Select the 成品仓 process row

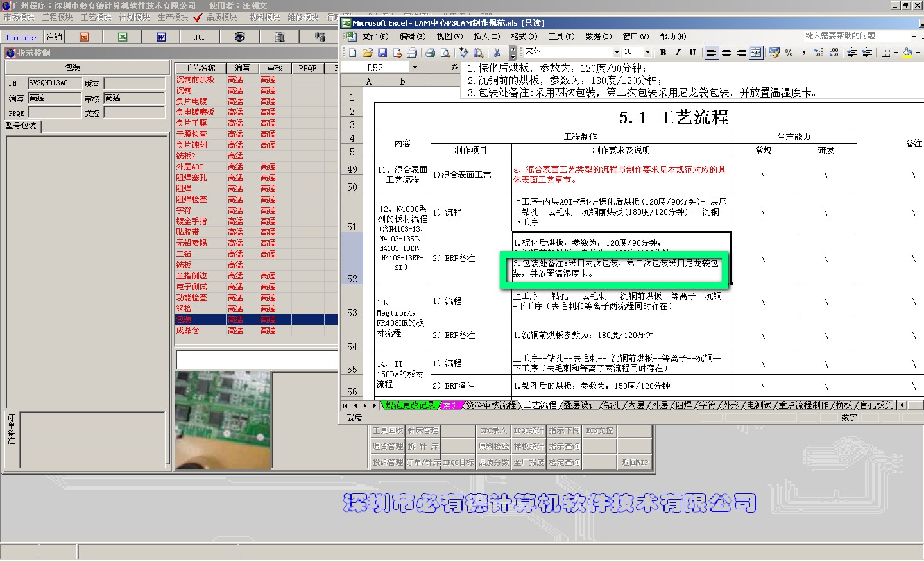(257, 330)
